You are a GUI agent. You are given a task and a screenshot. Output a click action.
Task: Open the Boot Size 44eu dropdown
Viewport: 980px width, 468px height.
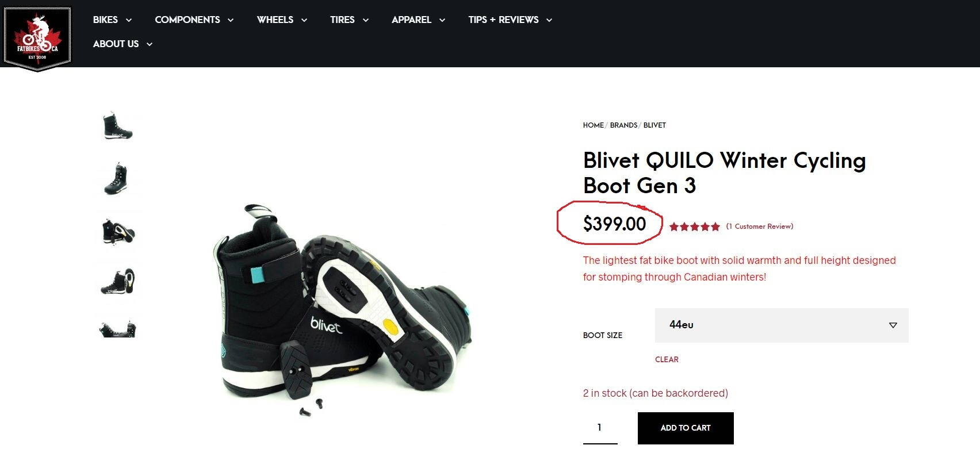[782, 325]
